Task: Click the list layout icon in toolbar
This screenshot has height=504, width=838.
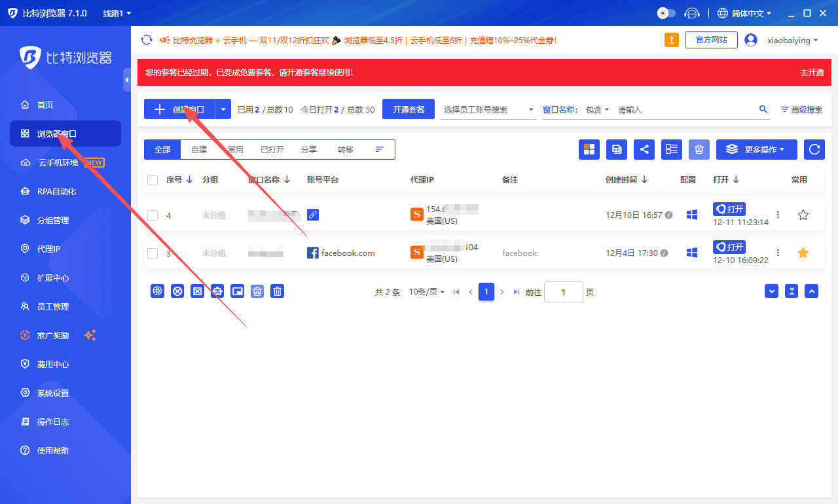Action: [672, 149]
